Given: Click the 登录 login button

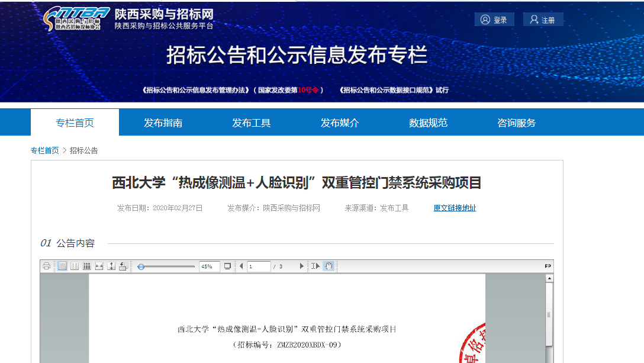Looking at the screenshot, I should coord(494,20).
